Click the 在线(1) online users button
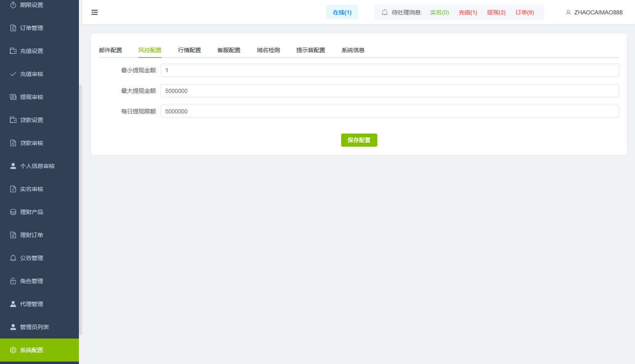 click(x=342, y=12)
